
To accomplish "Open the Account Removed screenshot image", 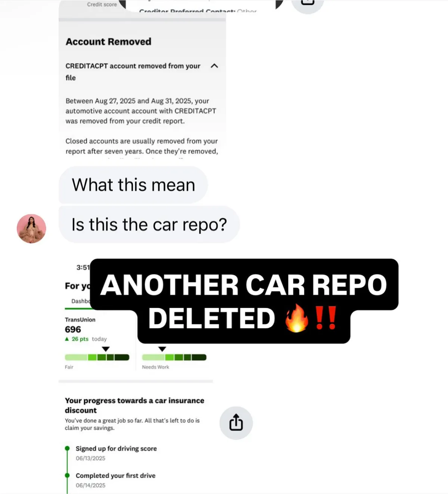I will point(142,80).
